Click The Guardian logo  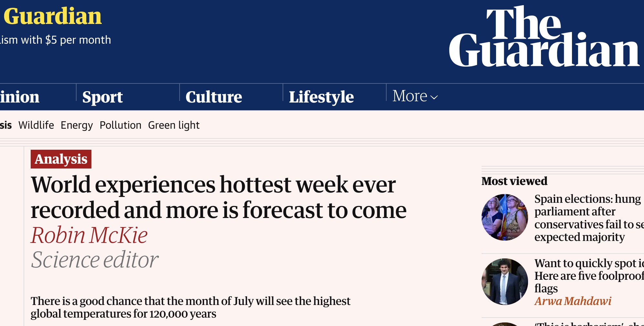pyautogui.click(x=544, y=37)
